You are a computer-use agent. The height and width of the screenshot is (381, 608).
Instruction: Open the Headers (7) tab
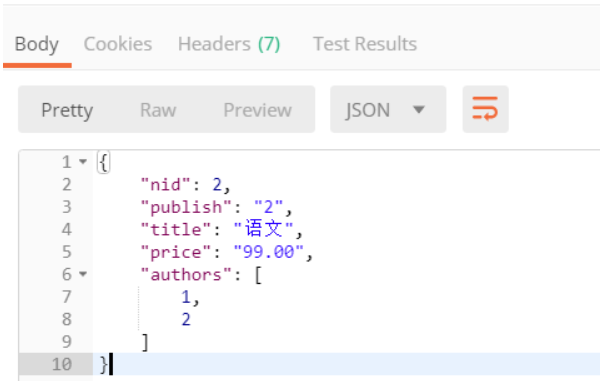229,44
